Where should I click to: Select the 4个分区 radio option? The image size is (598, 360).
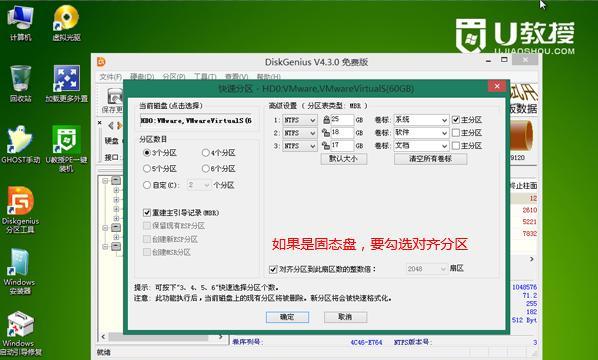[x=219, y=153]
